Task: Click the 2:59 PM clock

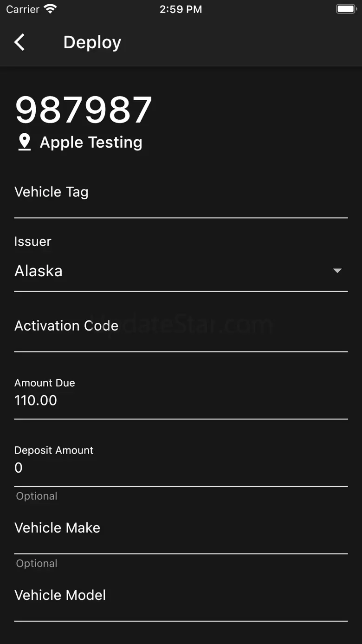Action: pos(181,9)
